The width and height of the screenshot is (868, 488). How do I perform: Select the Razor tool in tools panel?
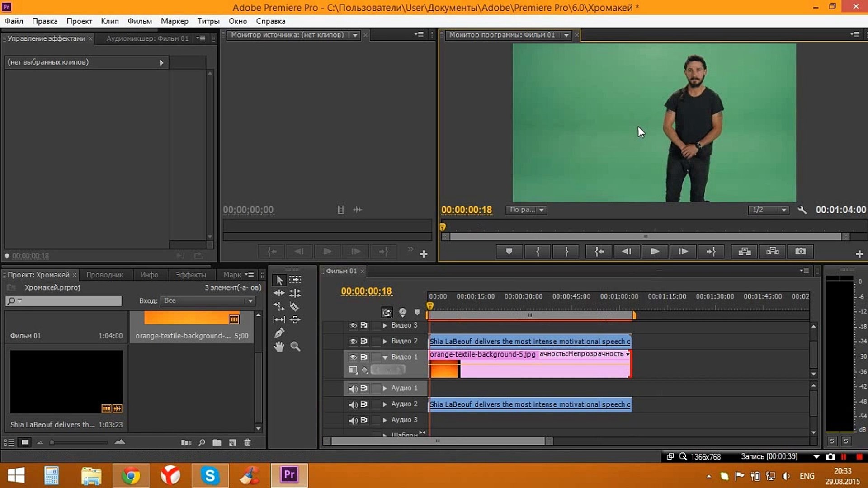tap(294, 307)
